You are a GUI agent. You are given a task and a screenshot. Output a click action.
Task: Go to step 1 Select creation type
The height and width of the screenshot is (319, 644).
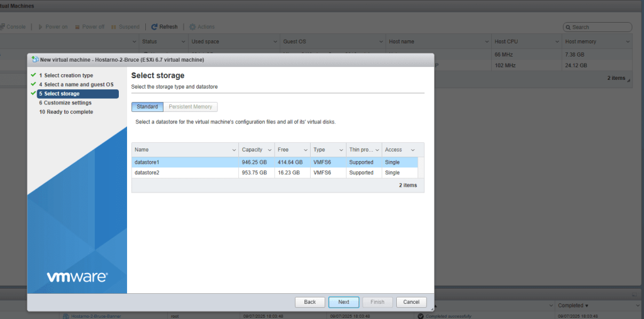65,76
